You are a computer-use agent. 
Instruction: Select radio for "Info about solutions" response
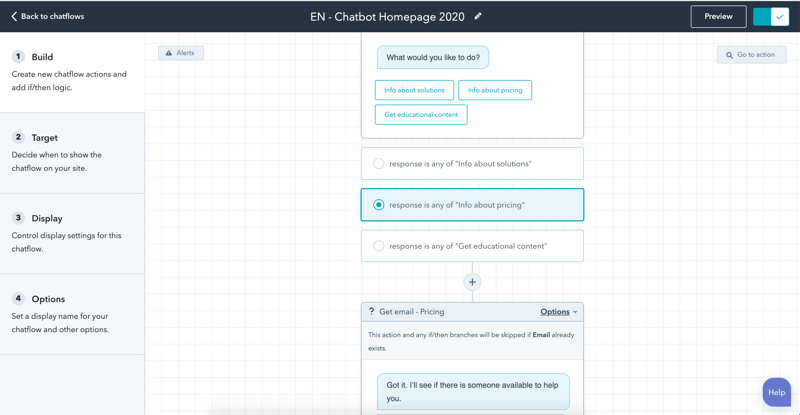(x=379, y=164)
